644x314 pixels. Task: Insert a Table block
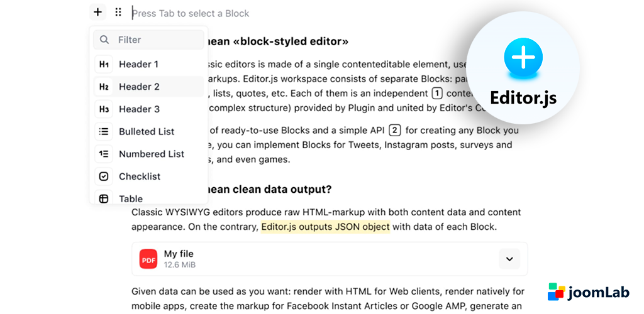click(x=148, y=198)
